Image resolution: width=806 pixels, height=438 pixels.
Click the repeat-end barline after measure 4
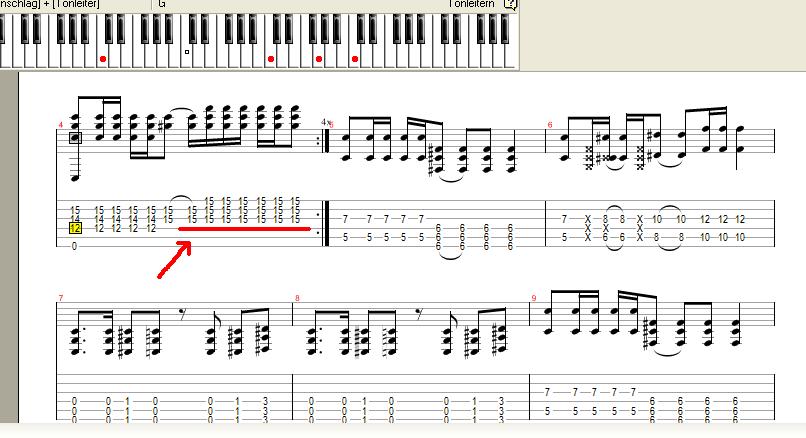(x=325, y=138)
